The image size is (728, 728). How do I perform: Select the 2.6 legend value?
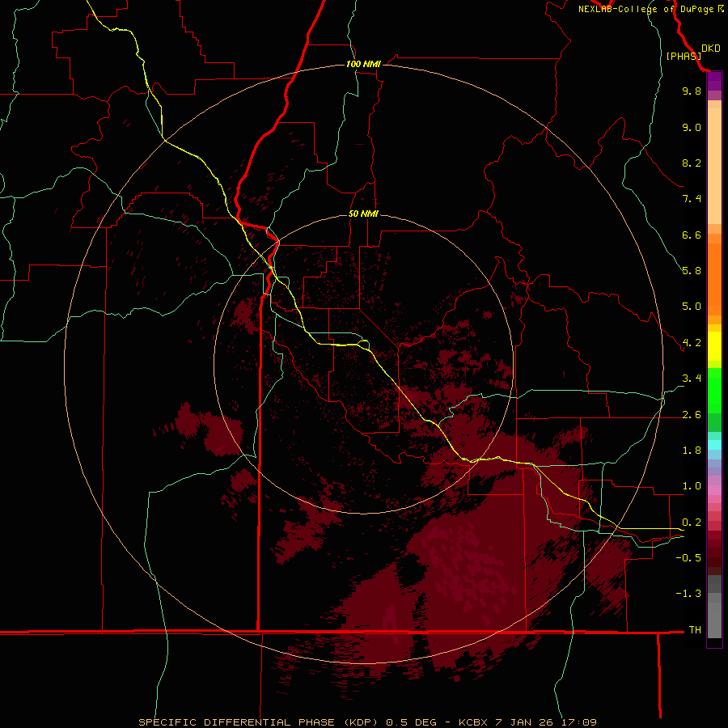point(692,415)
